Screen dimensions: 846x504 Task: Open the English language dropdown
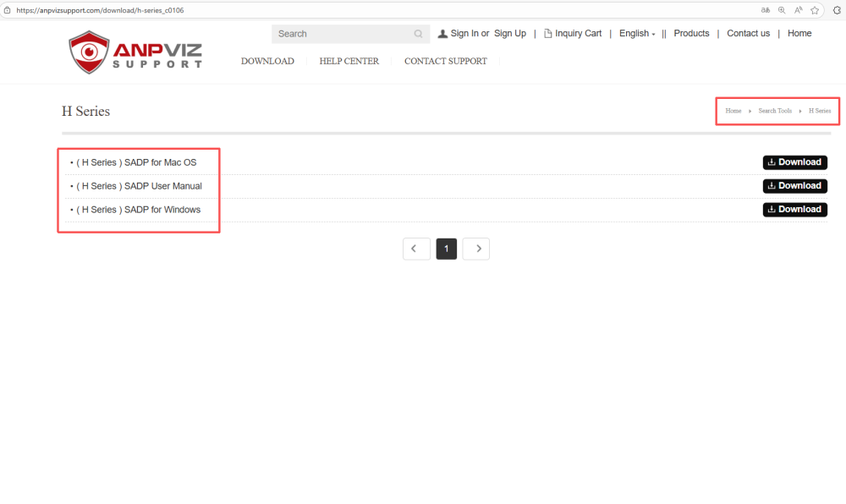tap(636, 33)
